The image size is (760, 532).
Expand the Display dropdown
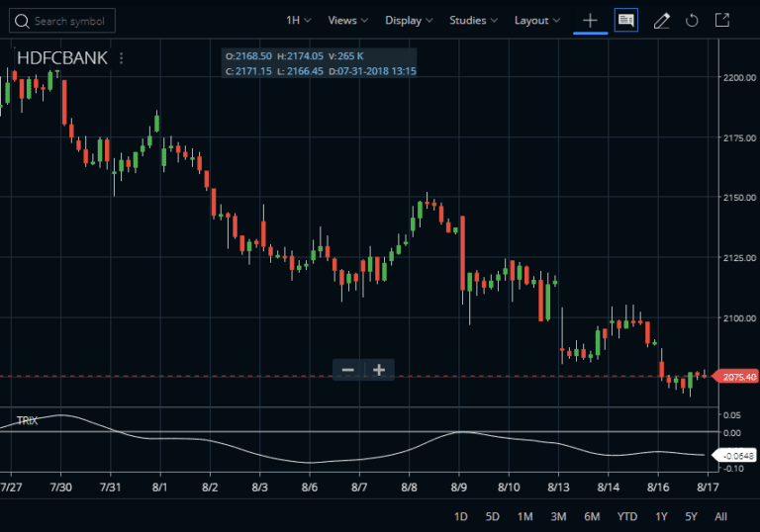[409, 21]
